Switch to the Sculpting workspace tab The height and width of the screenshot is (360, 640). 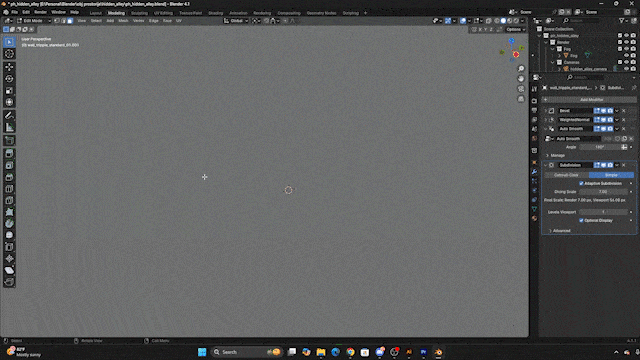[139, 13]
